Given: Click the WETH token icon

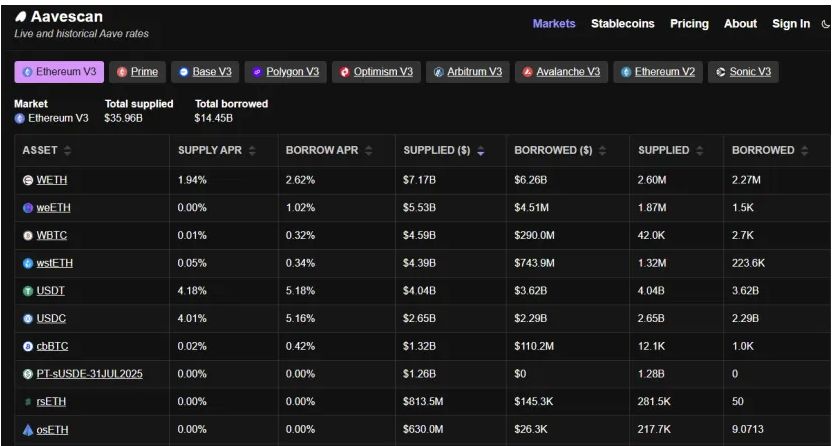Looking at the screenshot, I should point(28,180).
